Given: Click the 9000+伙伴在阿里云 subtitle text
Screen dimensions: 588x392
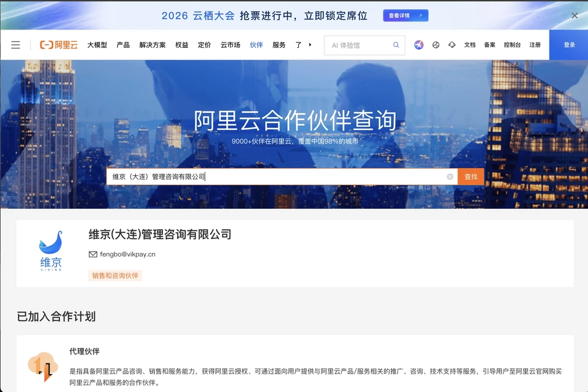Looking at the screenshot, I should [x=295, y=141].
